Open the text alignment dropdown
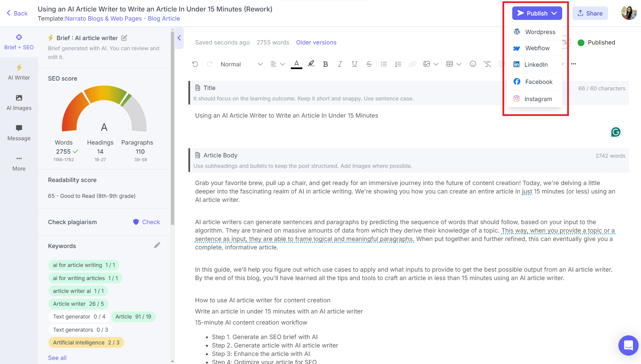641x364 pixels. (x=278, y=64)
